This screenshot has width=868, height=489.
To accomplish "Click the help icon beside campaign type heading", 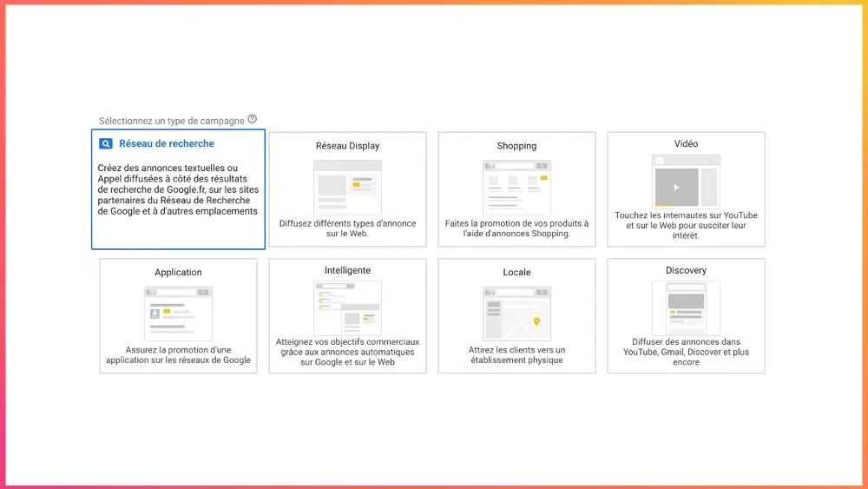I will tap(253, 119).
